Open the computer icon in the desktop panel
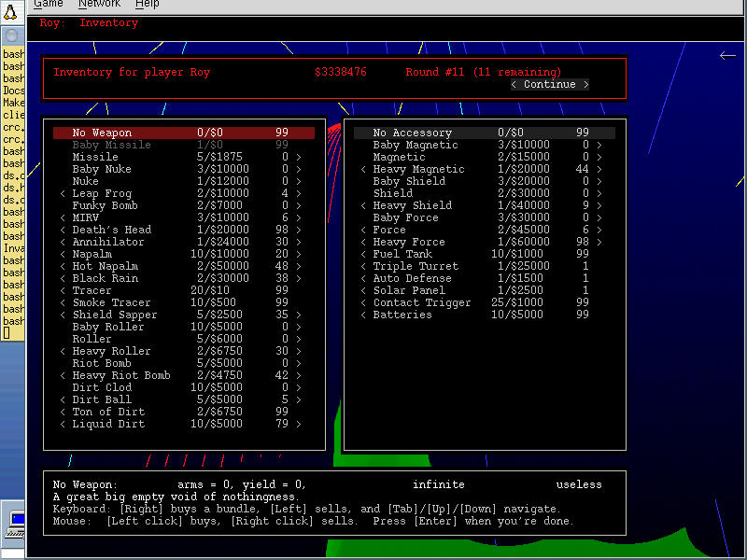747x560 pixels. pos(16,525)
